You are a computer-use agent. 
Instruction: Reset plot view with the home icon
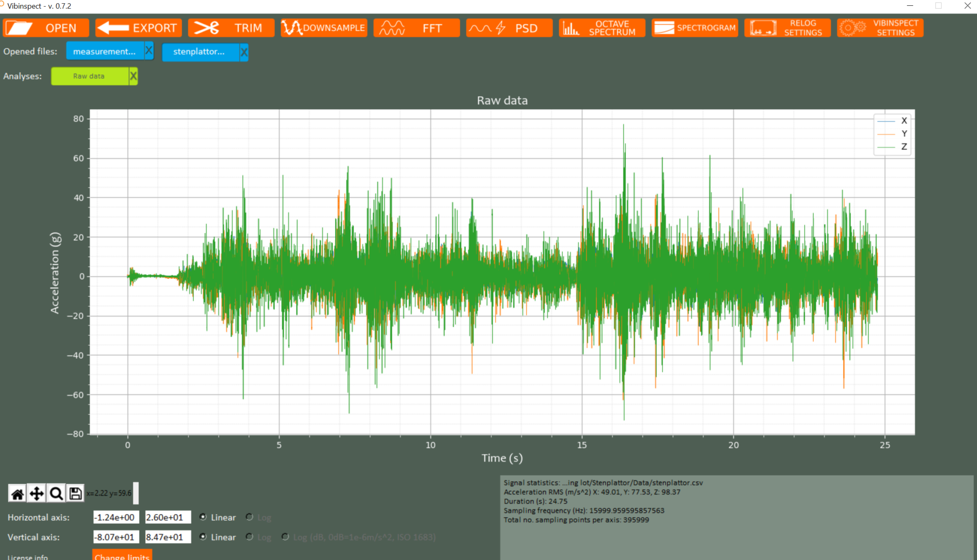coord(18,493)
